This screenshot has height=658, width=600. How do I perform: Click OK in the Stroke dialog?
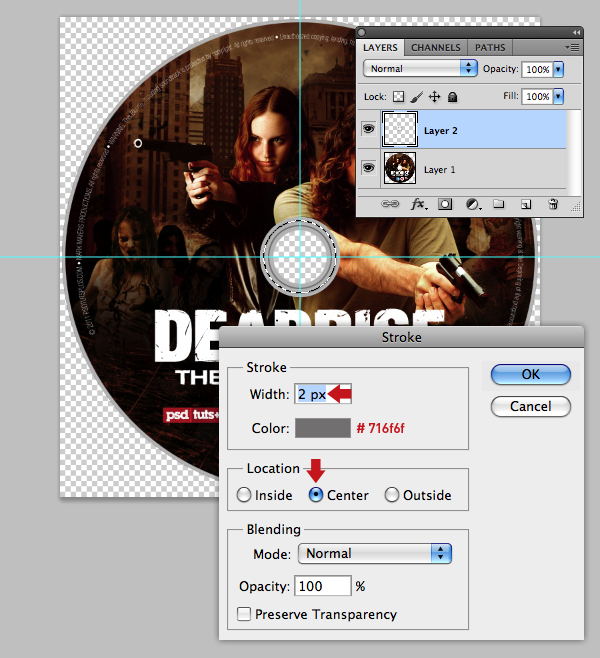coord(530,374)
